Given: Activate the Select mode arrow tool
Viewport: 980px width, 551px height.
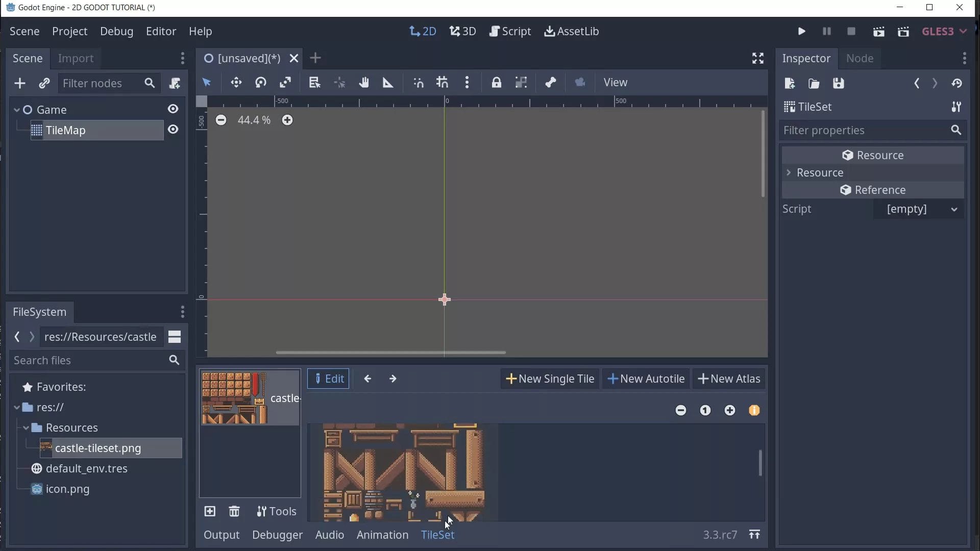Looking at the screenshot, I should point(207,83).
